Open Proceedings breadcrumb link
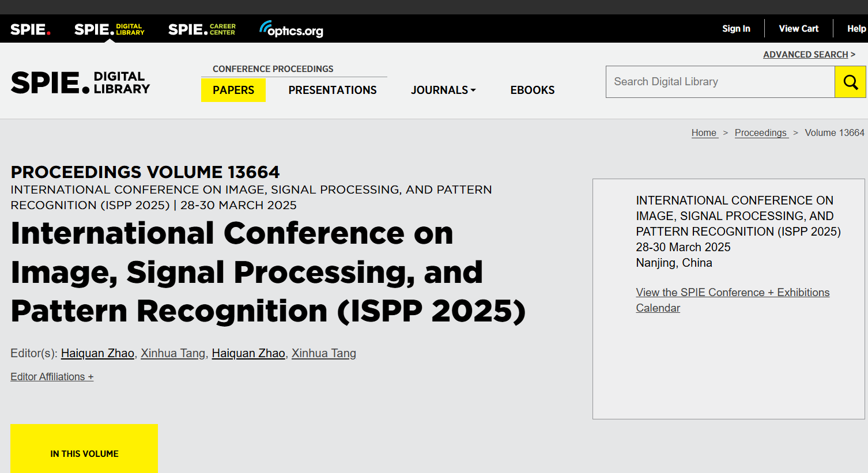Viewport: 868px width, 473px height. pos(761,133)
